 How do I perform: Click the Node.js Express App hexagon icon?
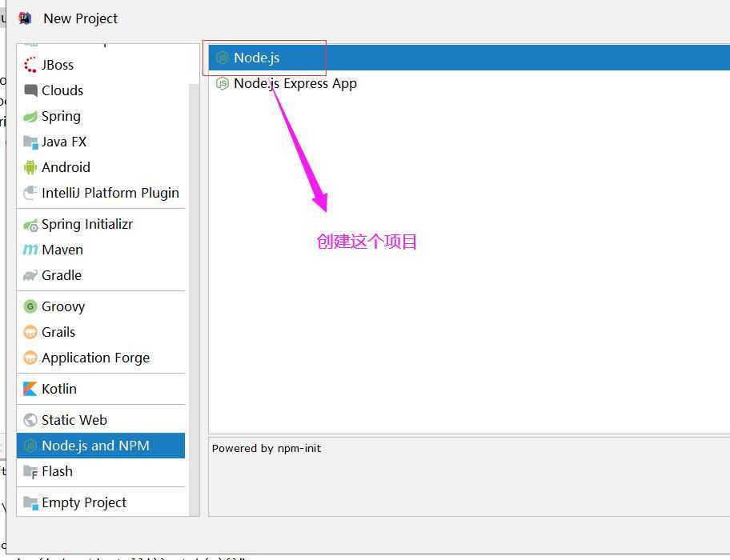click(222, 84)
